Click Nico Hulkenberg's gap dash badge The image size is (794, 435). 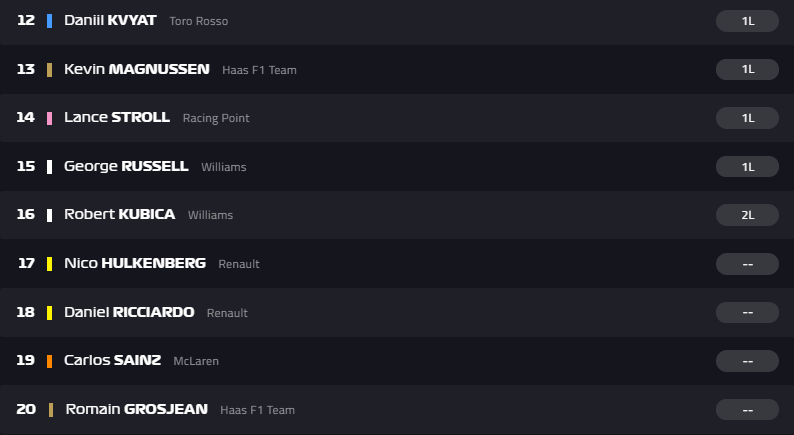pyautogui.click(x=747, y=264)
